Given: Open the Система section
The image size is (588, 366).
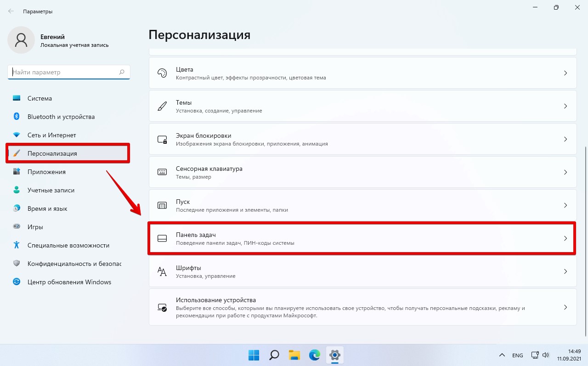Looking at the screenshot, I should coord(69,98).
